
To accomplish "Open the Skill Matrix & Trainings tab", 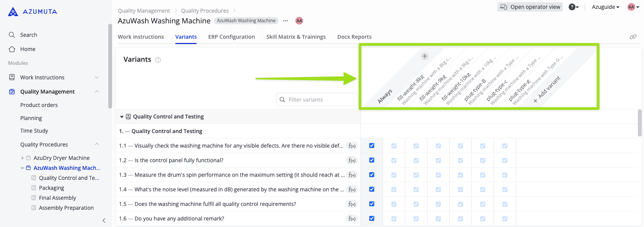I will pos(296,37).
